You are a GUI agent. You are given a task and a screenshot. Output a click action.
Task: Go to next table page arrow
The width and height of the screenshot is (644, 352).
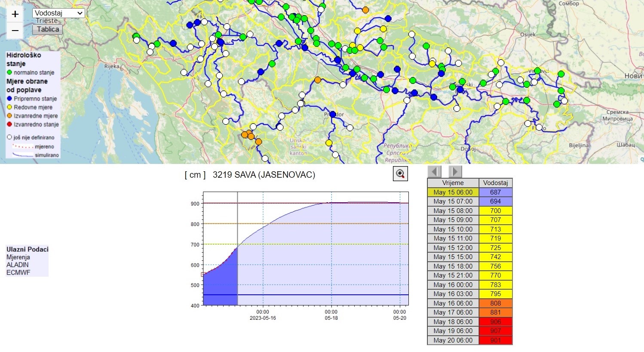coord(455,172)
